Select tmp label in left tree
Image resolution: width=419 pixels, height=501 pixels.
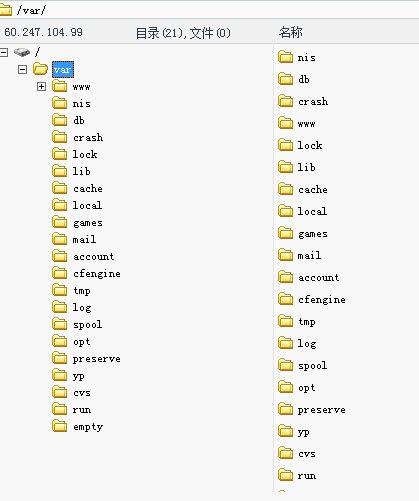(82, 291)
